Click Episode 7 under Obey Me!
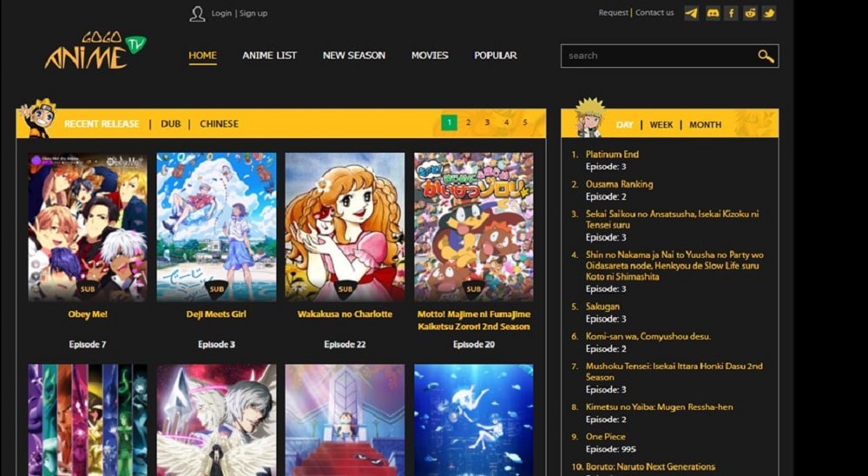The height and width of the screenshot is (476, 868). (88, 345)
